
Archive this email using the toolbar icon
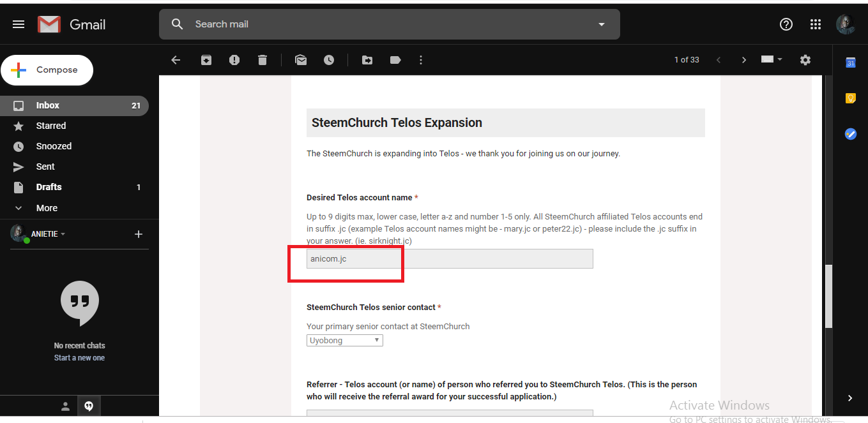[206, 60]
